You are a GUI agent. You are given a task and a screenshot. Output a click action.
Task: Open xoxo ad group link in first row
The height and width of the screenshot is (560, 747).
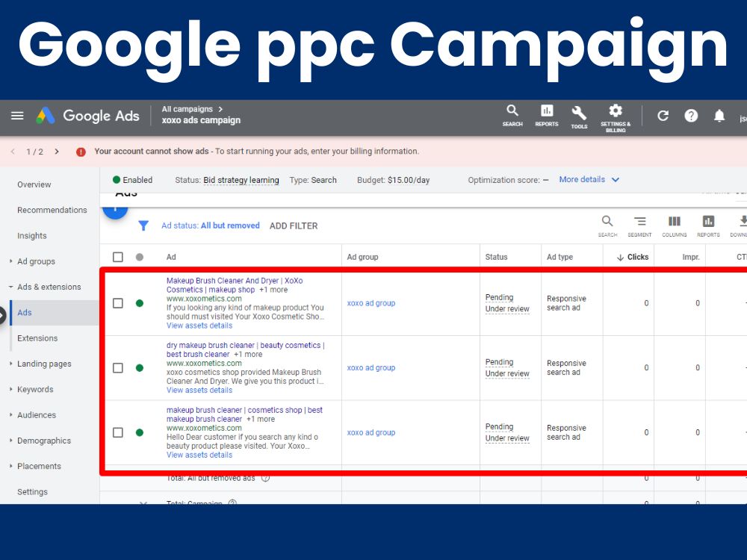click(371, 303)
